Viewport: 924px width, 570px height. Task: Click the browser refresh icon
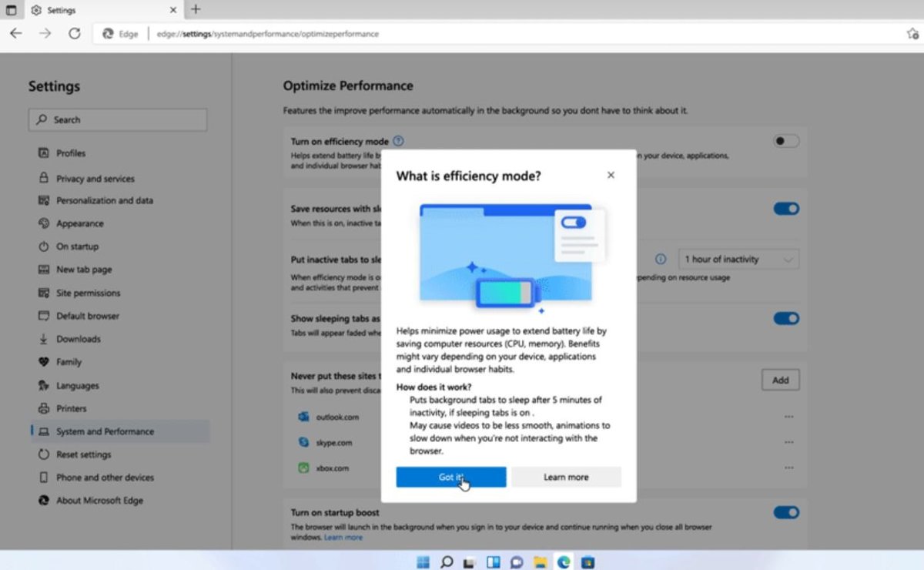tap(75, 34)
